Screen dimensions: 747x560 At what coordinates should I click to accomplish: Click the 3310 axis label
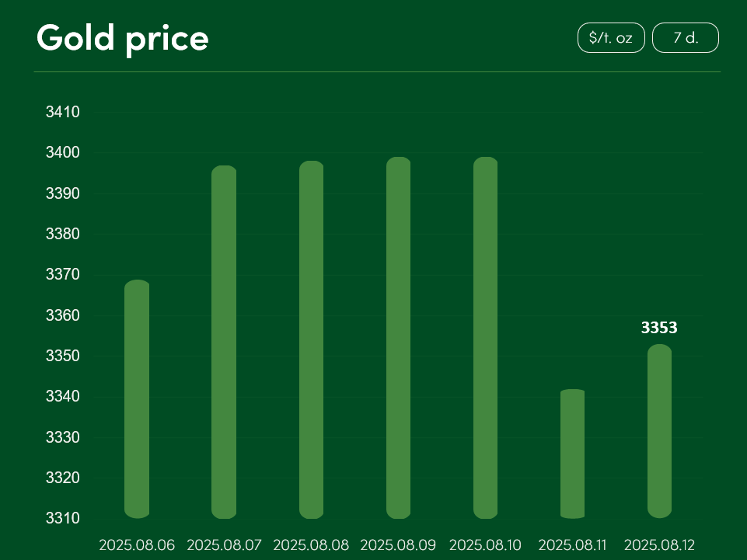(x=62, y=518)
